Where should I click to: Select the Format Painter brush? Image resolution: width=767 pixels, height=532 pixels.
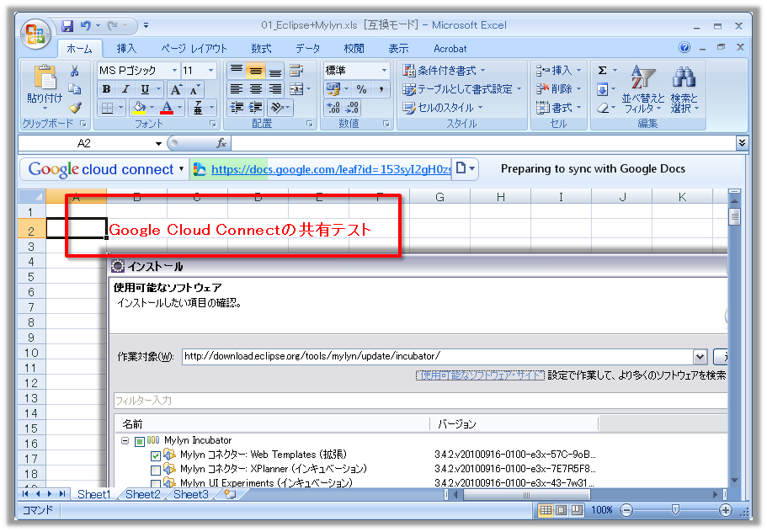75,108
